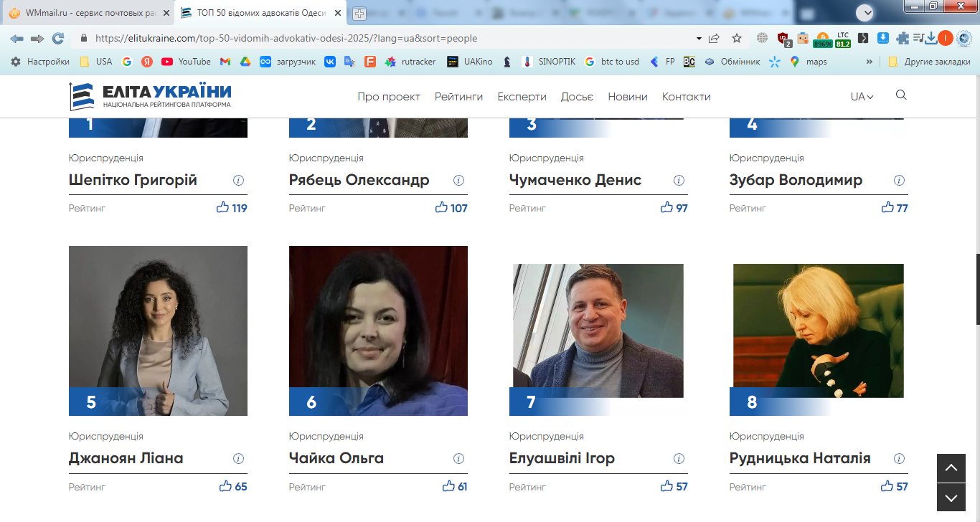Open Рудницька Наталія profile link
The height and width of the screenshot is (522, 980).
[800, 458]
